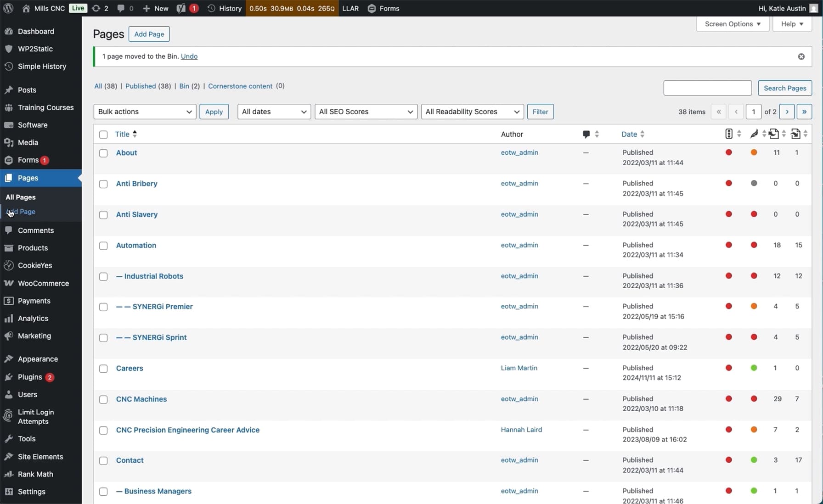Open the Bulk actions dropdown
The width and height of the screenshot is (823, 504).
tap(145, 112)
